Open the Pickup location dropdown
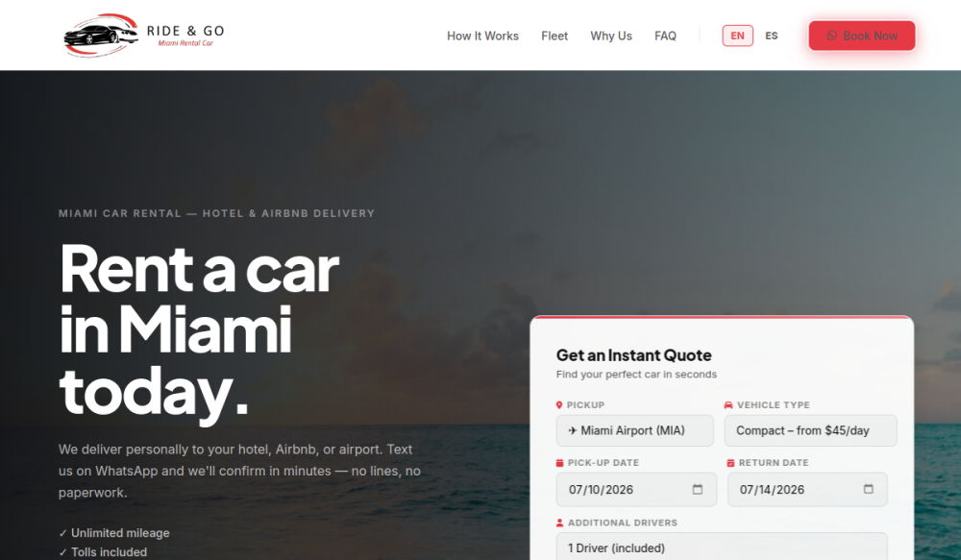Image resolution: width=961 pixels, height=560 pixels. pyautogui.click(x=635, y=430)
